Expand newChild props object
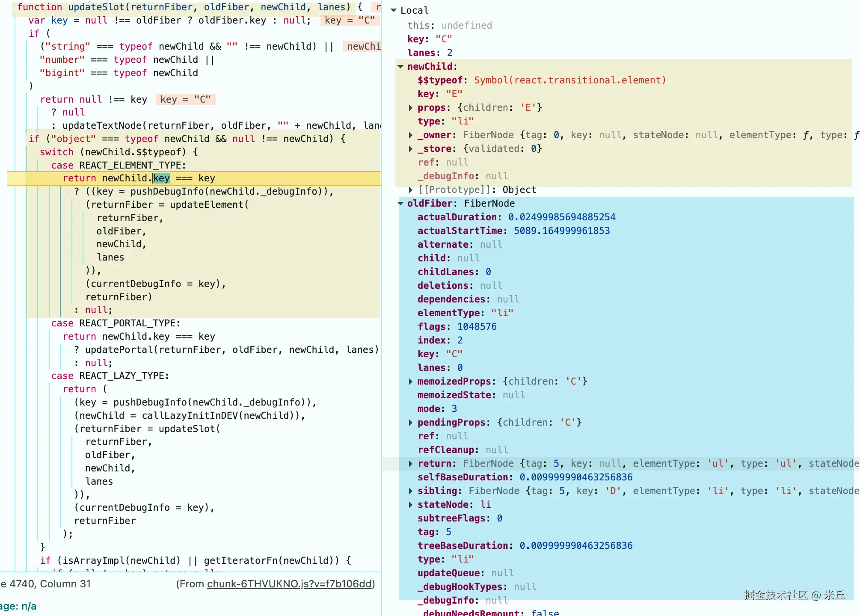860x616 pixels. [x=411, y=108]
